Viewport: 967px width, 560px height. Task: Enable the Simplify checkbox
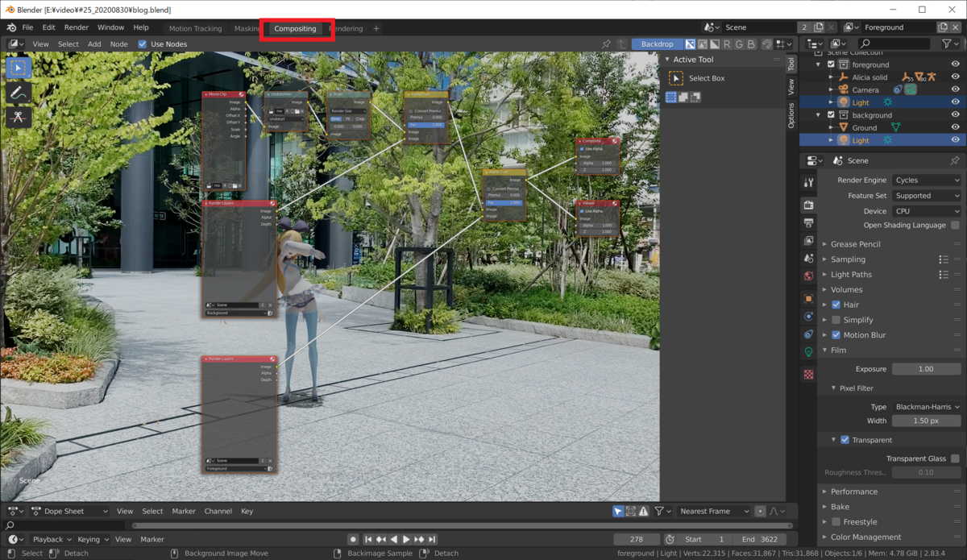click(836, 320)
